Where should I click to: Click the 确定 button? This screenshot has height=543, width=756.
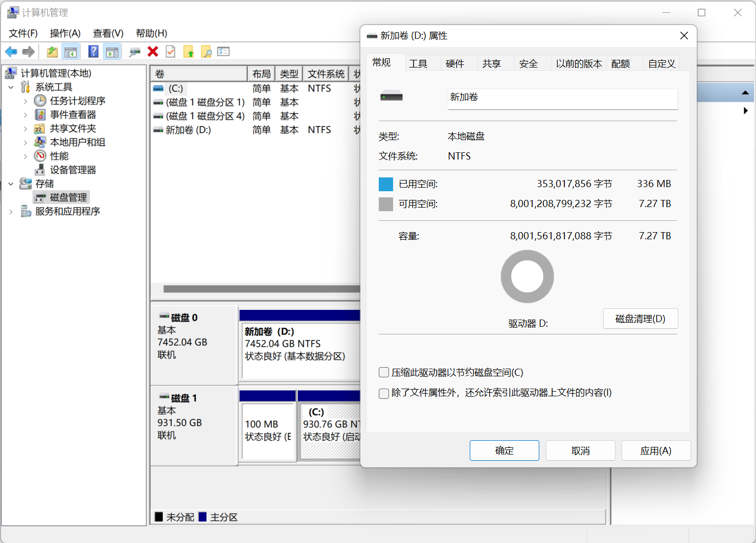click(504, 450)
